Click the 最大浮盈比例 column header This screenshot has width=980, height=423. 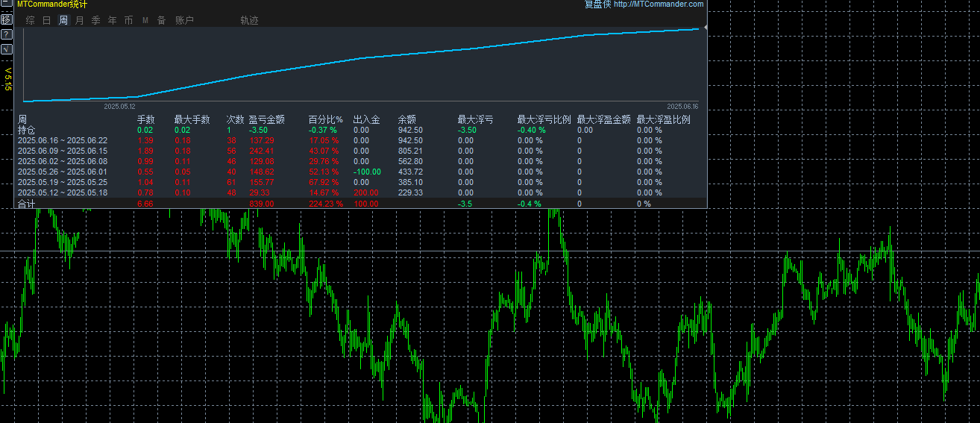click(x=663, y=119)
